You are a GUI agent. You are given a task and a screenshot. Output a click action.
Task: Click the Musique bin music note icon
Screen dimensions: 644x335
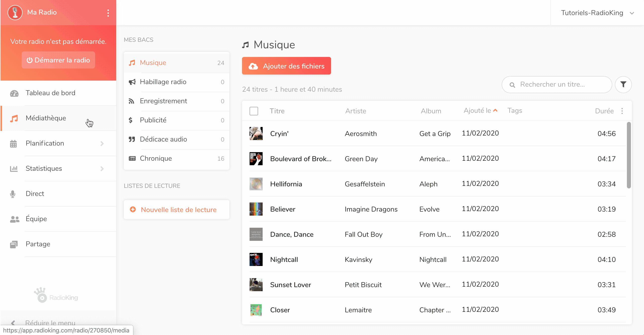tap(132, 63)
